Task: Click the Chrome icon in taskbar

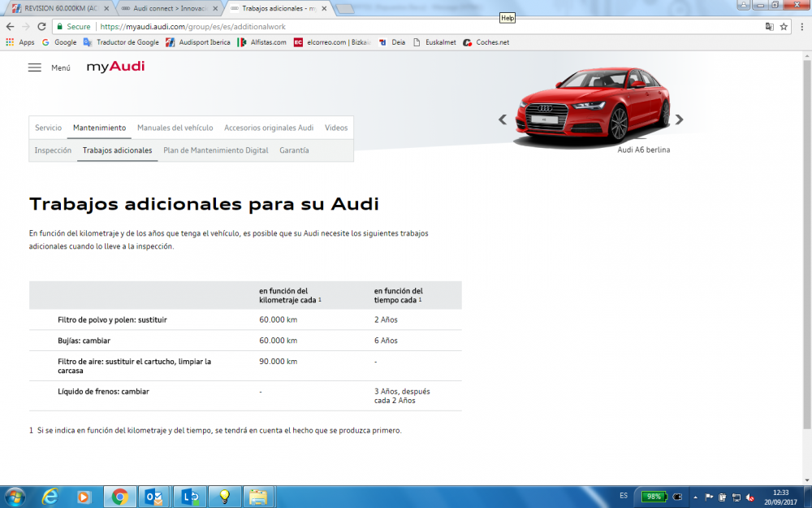Action: pyautogui.click(x=119, y=497)
